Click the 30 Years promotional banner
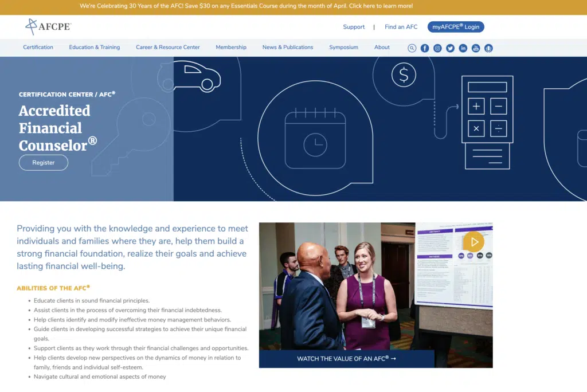 [x=246, y=6]
